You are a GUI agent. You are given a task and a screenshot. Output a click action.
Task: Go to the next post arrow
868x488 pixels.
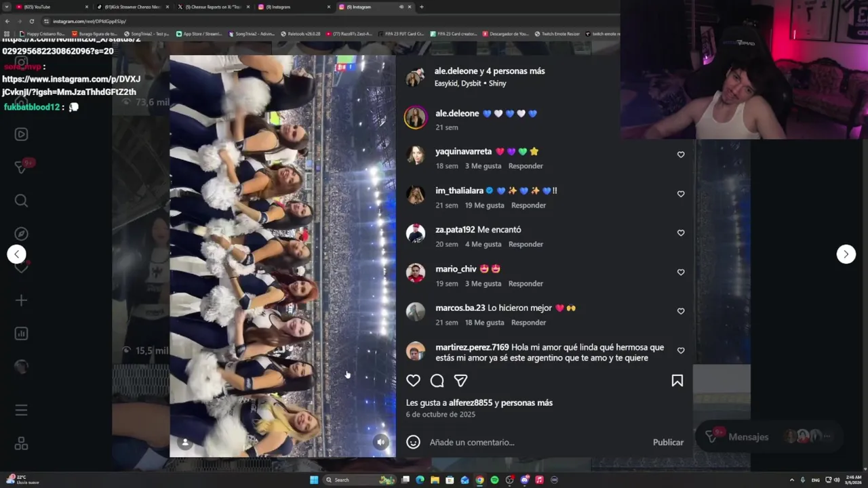tap(846, 254)
